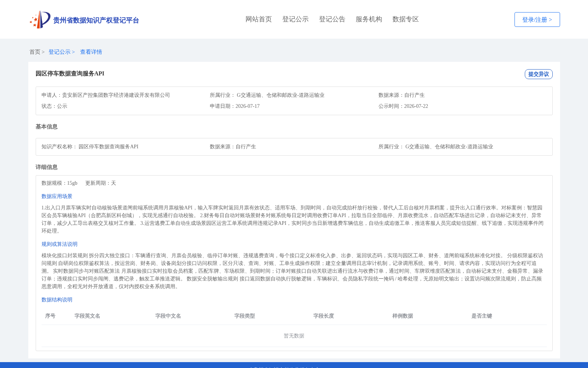Click 登记公示 breadcrumb link
Viewport: 588px width, 368px height.
[60, 52]
